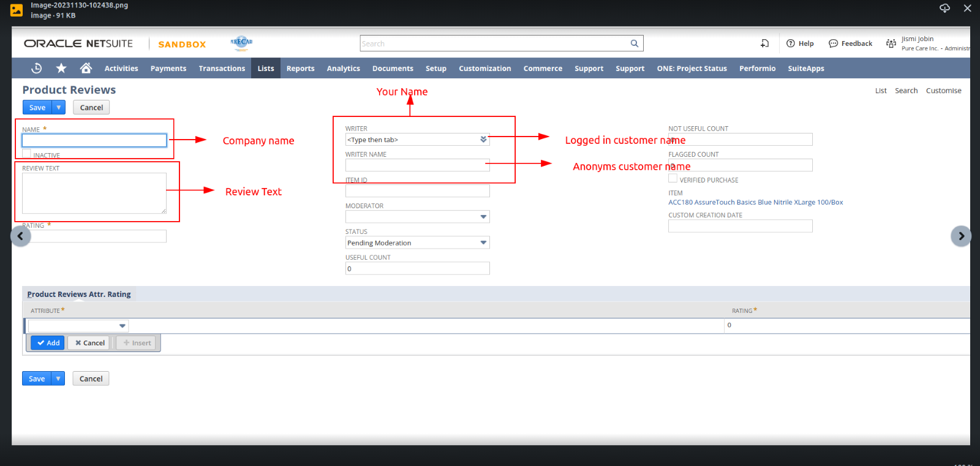The width and height of the screenshot is (980, 466).
Task: Go to previous image with left arrow
Action: click(21, 236)
